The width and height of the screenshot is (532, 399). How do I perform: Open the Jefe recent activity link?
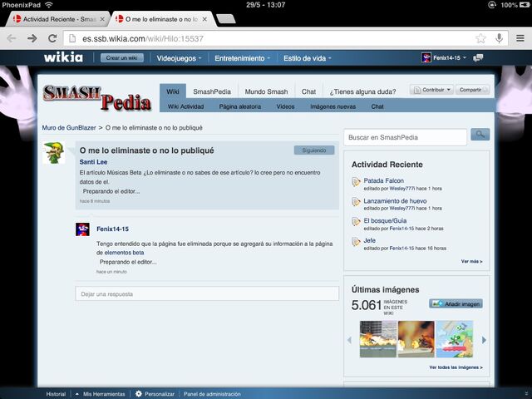coord(369,240)
